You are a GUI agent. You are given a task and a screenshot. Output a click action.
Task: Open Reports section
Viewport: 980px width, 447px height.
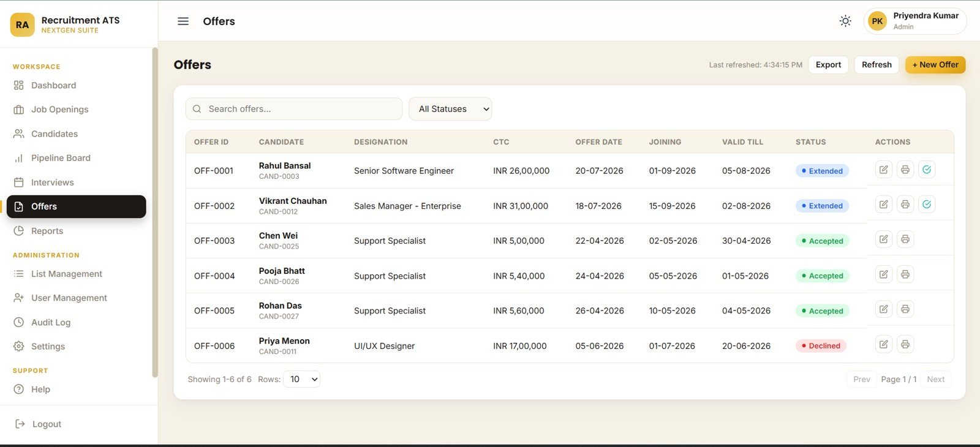pyautogui.click(x=77, y=231)
